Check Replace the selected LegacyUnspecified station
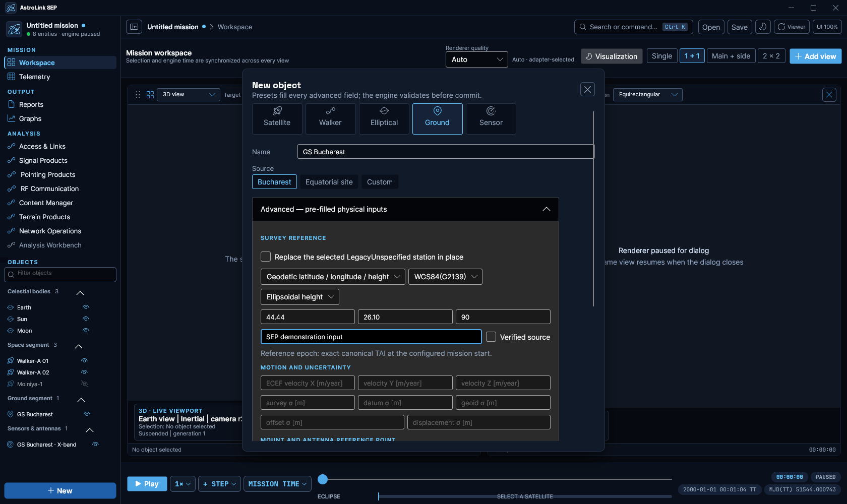Screen dimensions: 847x504 266,257
